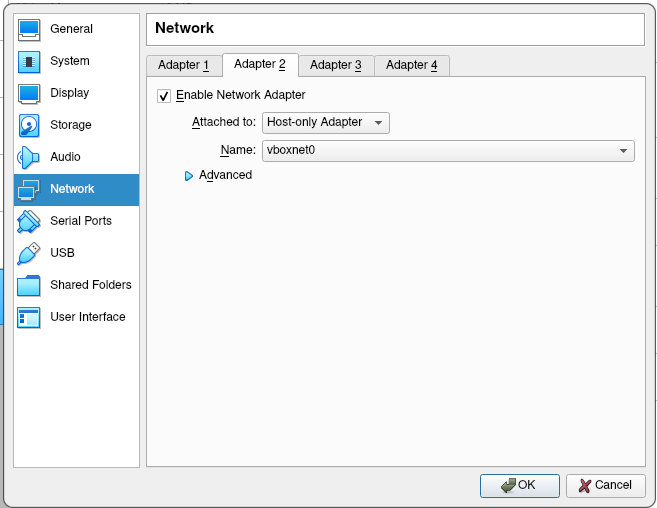Click the USB plug icon
The width and height of the screenshot is (657, 508).
click(x=28, y=254)
